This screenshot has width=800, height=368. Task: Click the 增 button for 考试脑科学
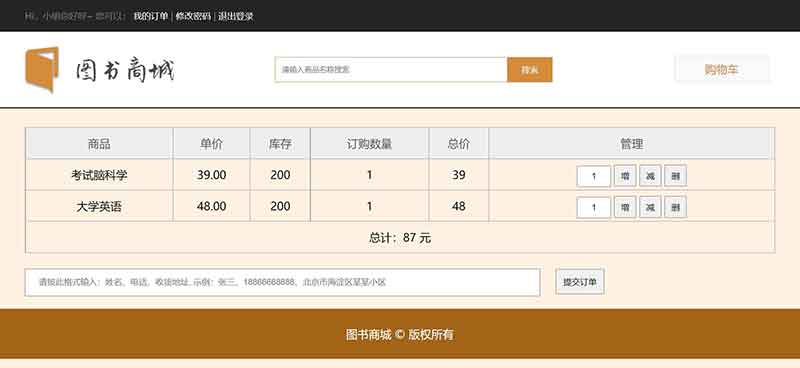(x=625, y=176)
